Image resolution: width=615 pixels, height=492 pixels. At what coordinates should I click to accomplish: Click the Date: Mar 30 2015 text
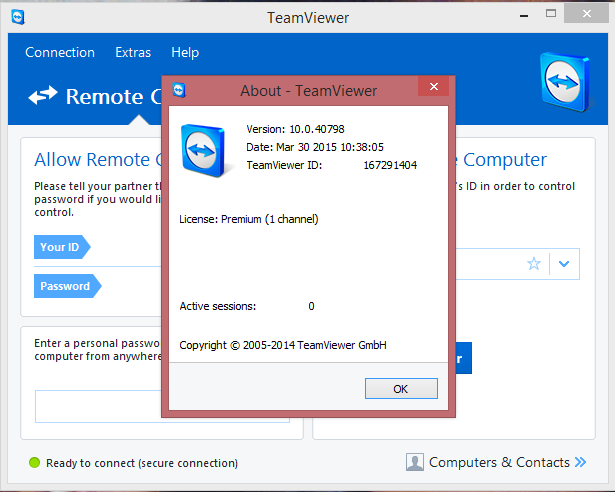315,147
